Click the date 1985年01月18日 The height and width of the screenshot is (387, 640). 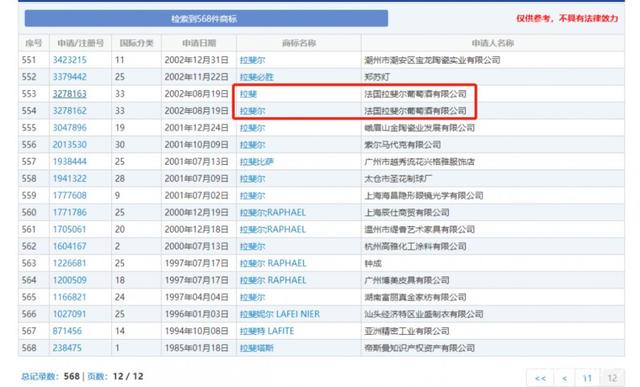pos(196,348)
